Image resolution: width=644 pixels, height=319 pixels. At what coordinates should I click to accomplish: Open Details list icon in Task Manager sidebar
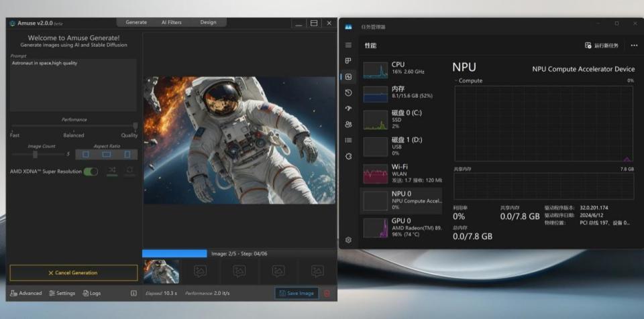348,141
